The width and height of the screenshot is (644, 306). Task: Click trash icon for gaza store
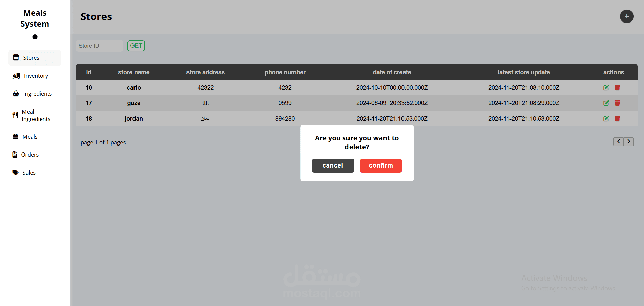(x=617, y=103)
